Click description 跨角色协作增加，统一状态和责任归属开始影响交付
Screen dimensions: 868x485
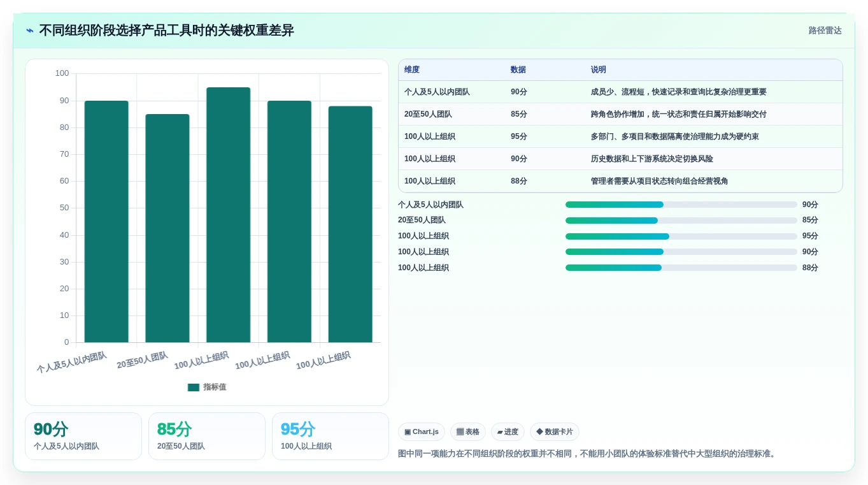point(679,115)
